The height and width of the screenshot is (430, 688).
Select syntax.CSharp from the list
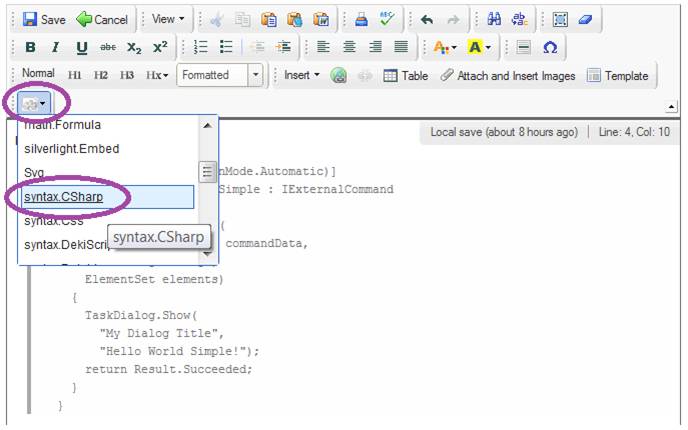108,197
